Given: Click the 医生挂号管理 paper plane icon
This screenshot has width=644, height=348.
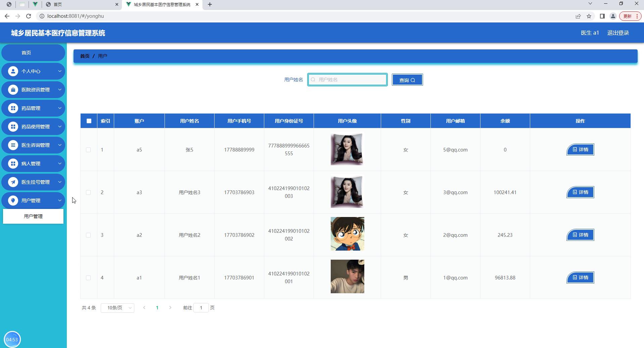Looking at the screenshot, I should coord(13,182).
